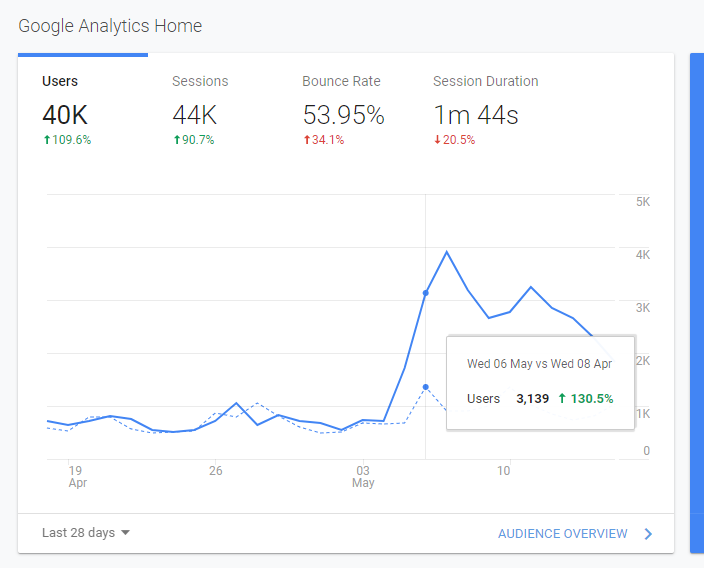Click the 109.6% users change indicator

pyautogui.click(x=67, y=140)
